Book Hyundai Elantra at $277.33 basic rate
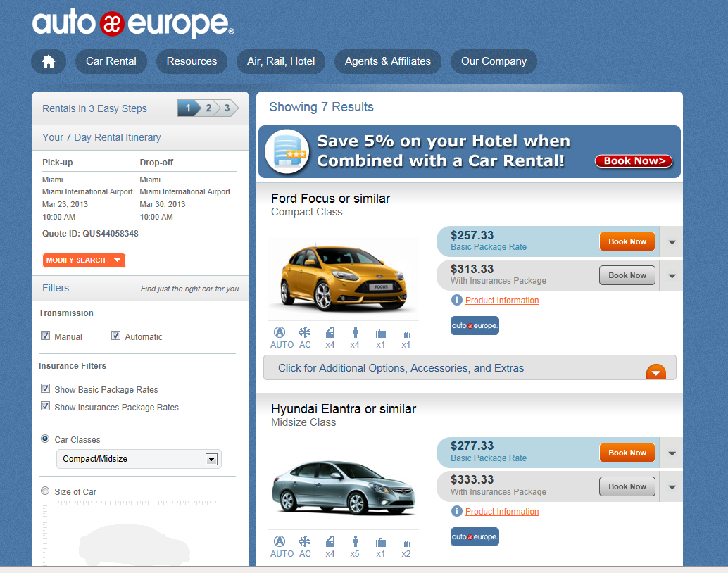Image resolution: width=728 pixels, height=573 pixels. pos(627,453)
